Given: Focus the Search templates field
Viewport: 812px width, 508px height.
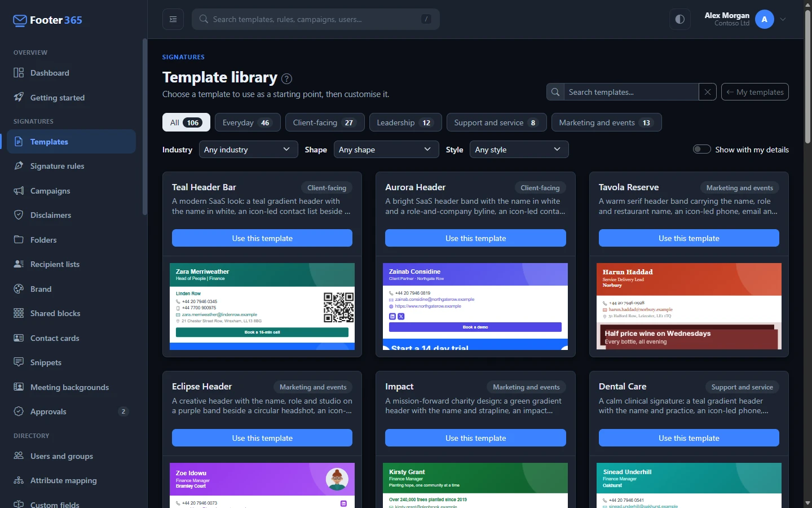Looking at the screenshot, I should 631,92.
